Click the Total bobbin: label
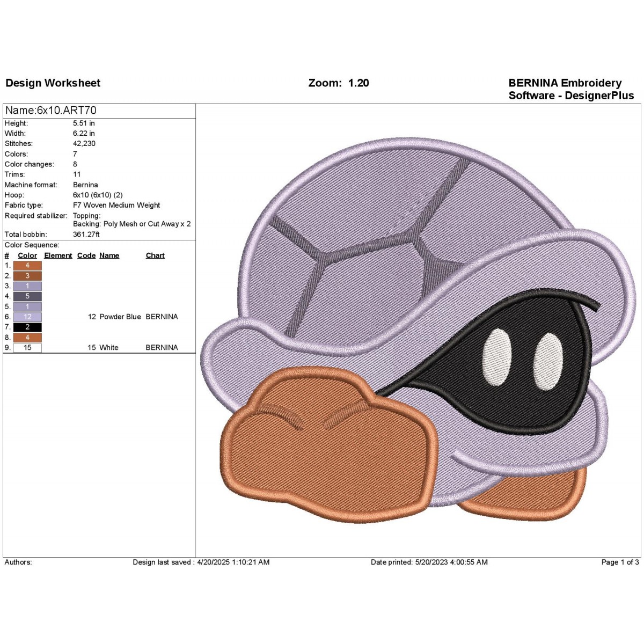Viewport: 644px width, 644px height. tap(26, 235)
